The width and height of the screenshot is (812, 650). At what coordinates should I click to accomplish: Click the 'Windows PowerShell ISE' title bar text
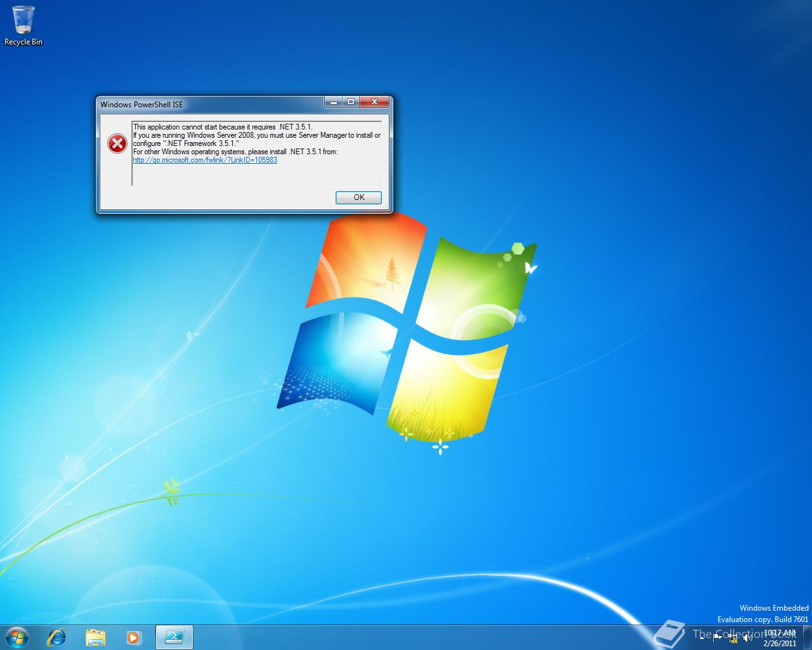click(x=141, y=104)
